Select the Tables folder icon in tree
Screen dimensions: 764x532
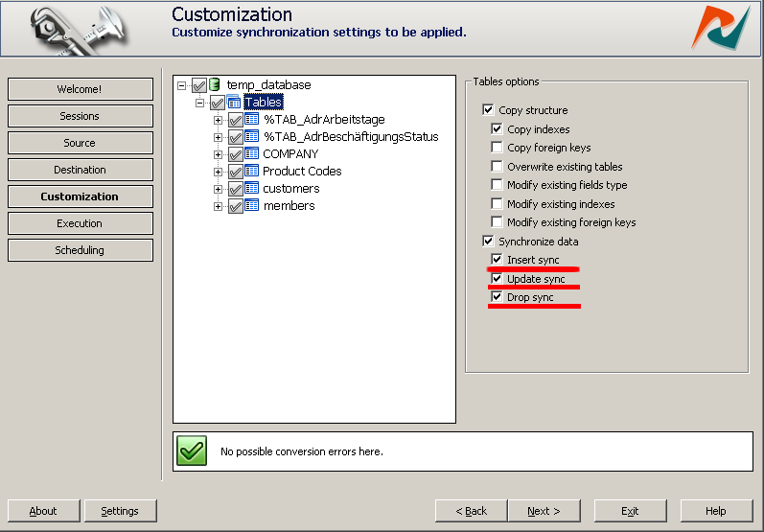[234, 102]
